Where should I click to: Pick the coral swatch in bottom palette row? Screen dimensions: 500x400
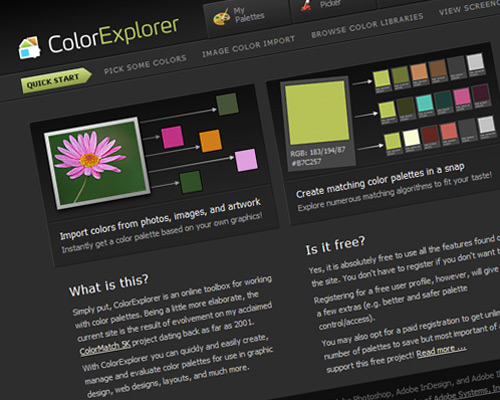(x=449, y=131)
